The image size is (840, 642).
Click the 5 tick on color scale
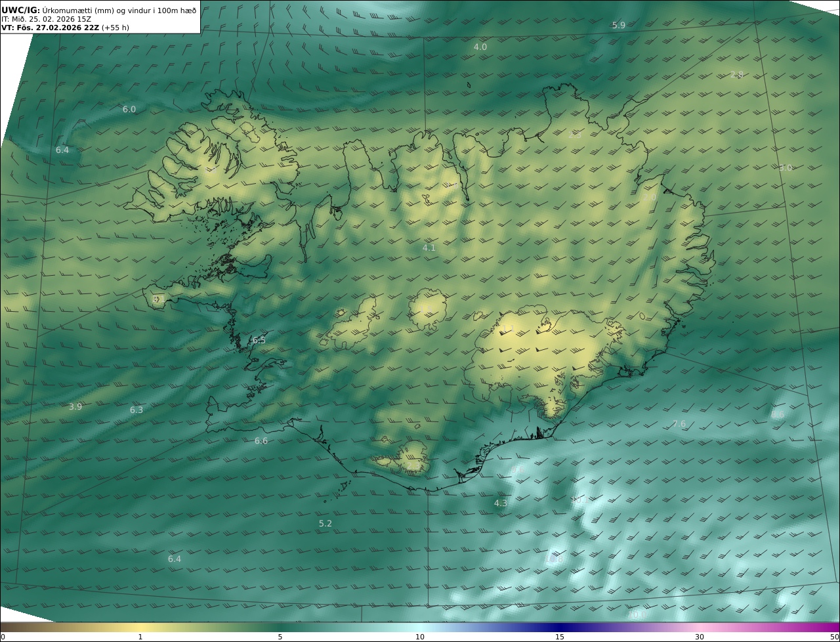pos(280,637)
